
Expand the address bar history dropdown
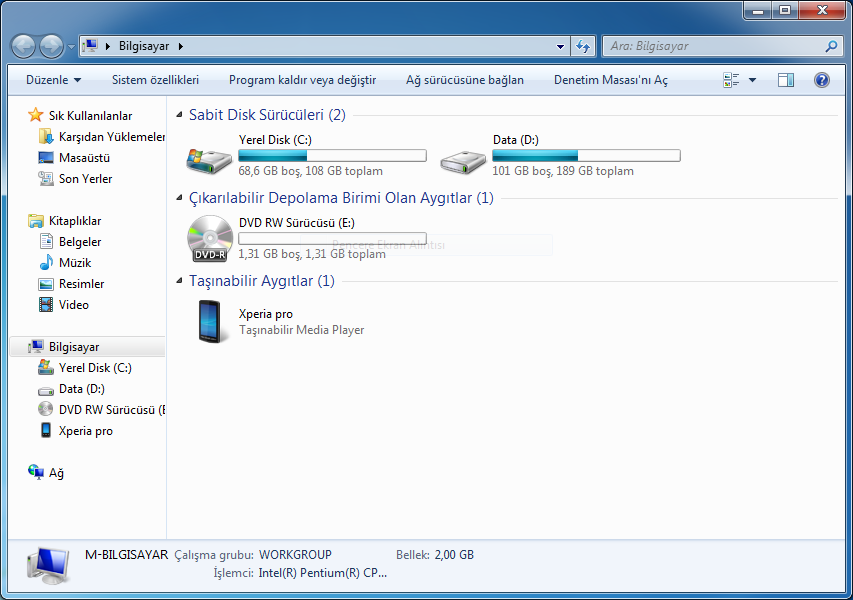[560, 46]
